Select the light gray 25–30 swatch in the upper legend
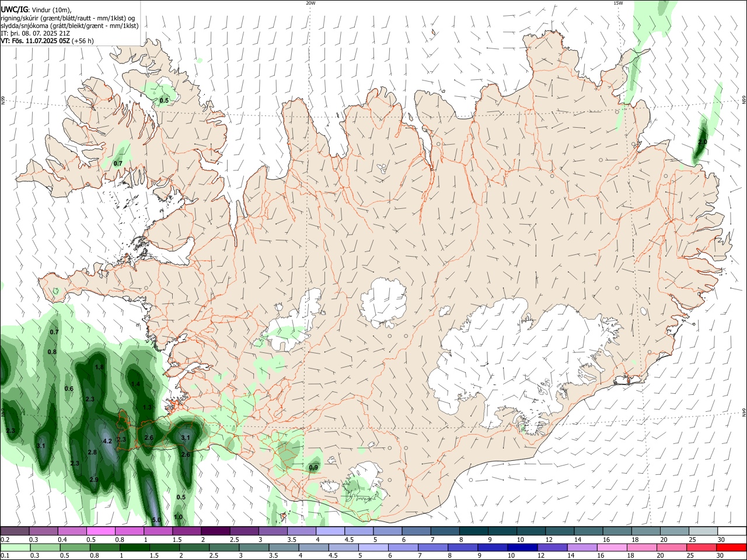 [703, 531]
